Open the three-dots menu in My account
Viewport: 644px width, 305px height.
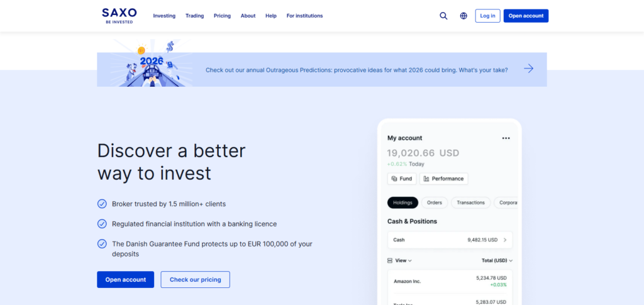tap(506, 138)
